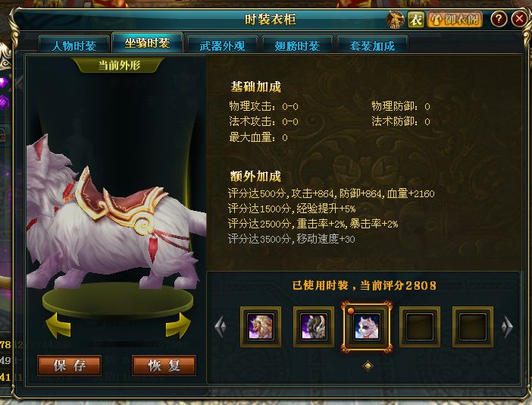Click the 恢复 restore button
Image resolution: width=532 pixels, height=405 pixels.
(x=164, y=366)
